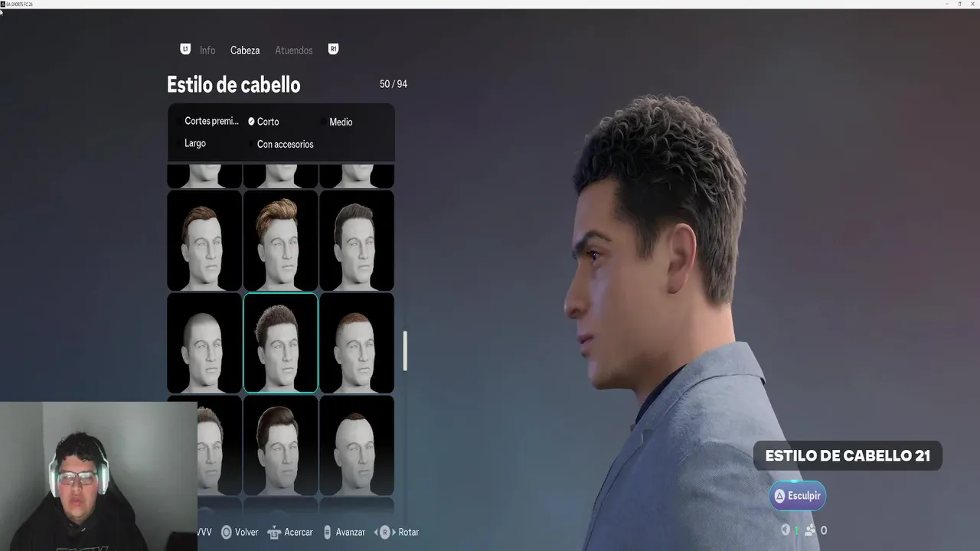Enable the Cortes premium filter
This screenshot has width=980, height=551.
click(207, 121)
